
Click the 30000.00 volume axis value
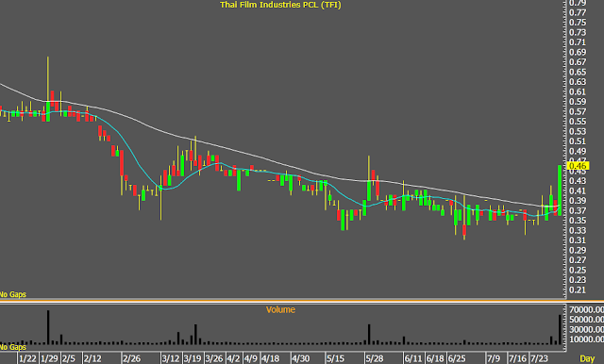586,330
